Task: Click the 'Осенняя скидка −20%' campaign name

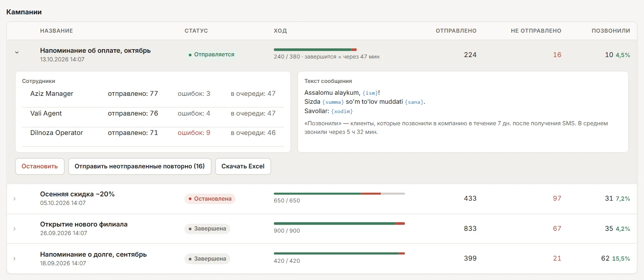Action: (x=77, y=194)
